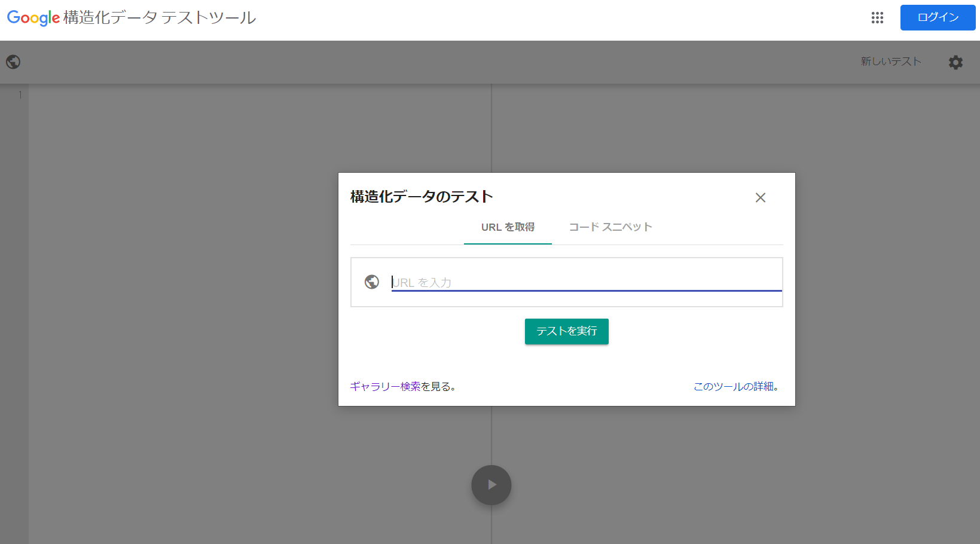
Task: Click 新しいテスト in the toolbar
Action: (891, 62)
